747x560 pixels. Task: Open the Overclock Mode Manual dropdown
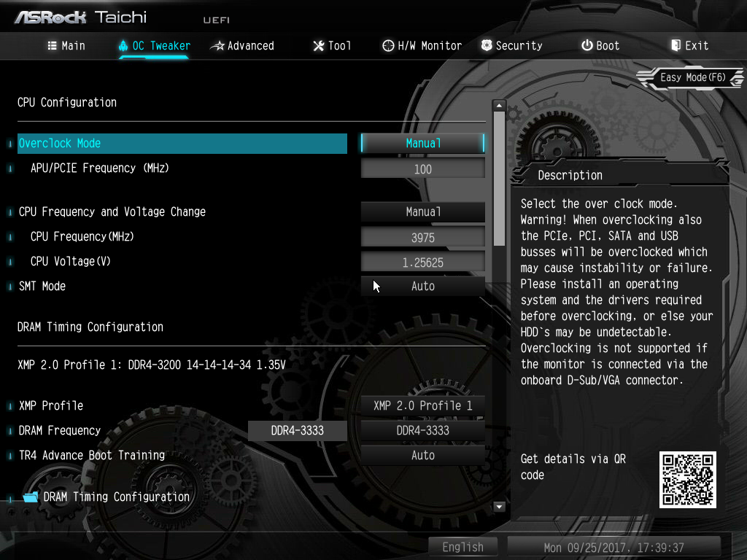click(423, 144)
